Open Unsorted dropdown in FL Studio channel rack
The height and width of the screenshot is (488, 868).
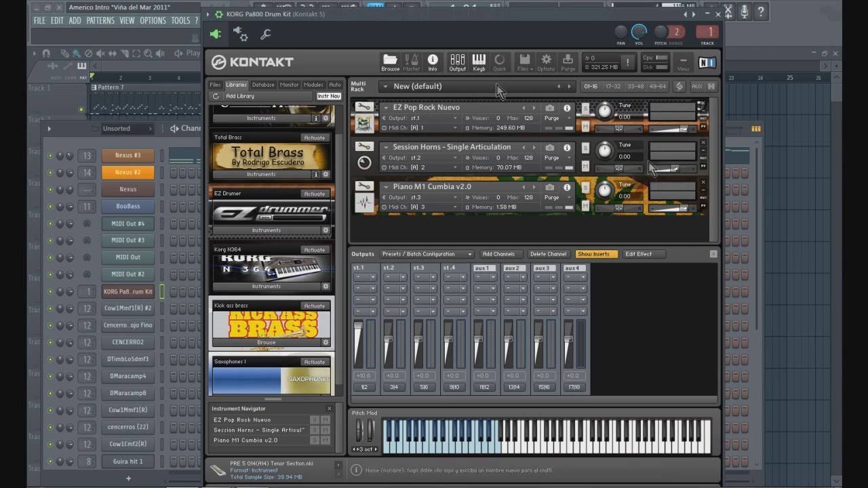pyautogui.click(x=126, y=128)
